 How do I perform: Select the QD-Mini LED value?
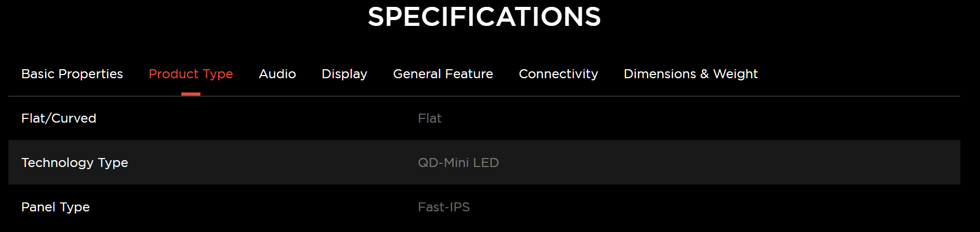(459, 163)
